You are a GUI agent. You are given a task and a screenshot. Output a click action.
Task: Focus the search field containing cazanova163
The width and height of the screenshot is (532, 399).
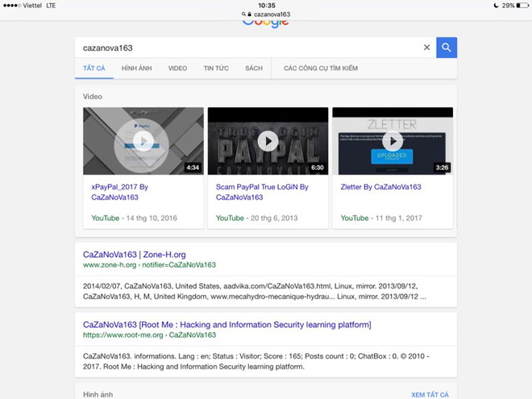point(249,48)
